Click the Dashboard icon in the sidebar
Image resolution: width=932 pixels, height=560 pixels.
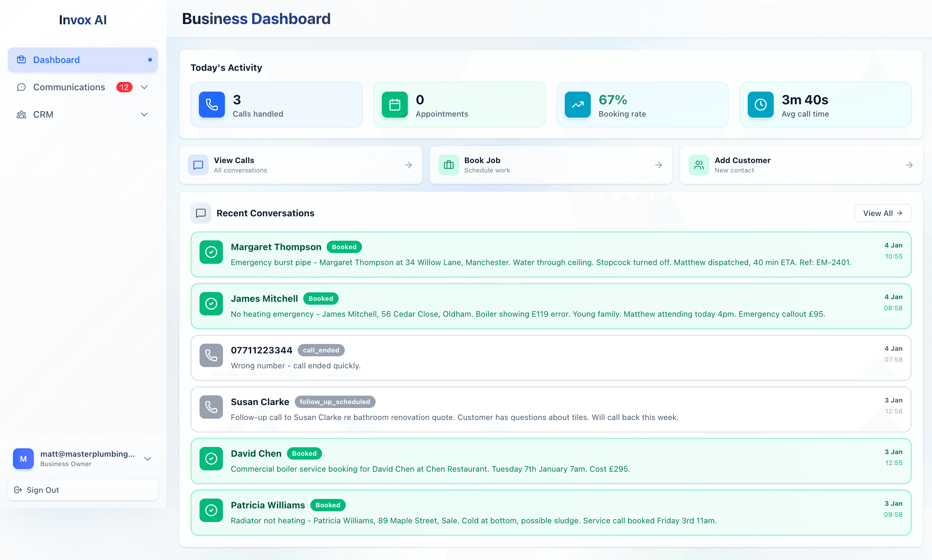pos(21,59)
